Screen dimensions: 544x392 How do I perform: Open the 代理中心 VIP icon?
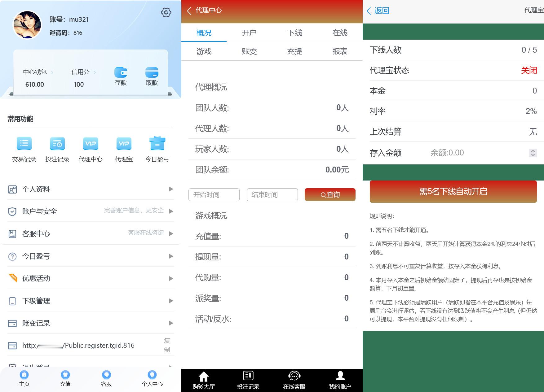90,149
